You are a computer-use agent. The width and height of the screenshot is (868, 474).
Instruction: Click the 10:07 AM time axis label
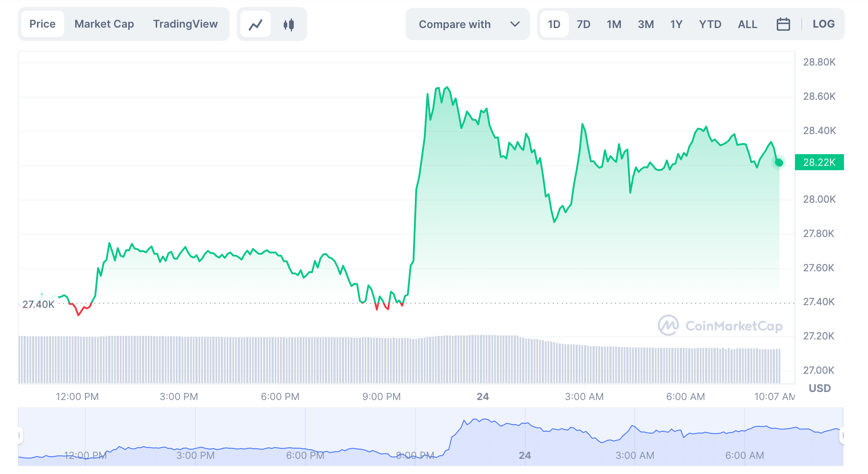click(x=775, y=396)
